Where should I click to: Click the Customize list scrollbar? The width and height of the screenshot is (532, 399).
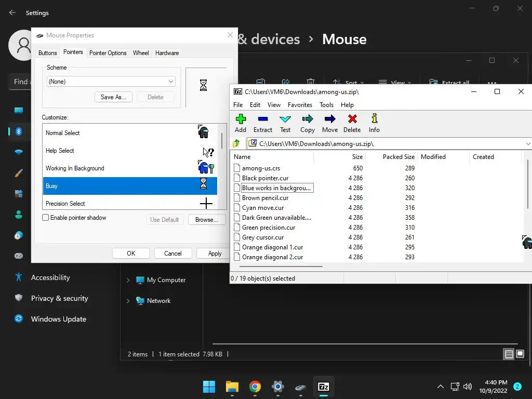point(222,140)
